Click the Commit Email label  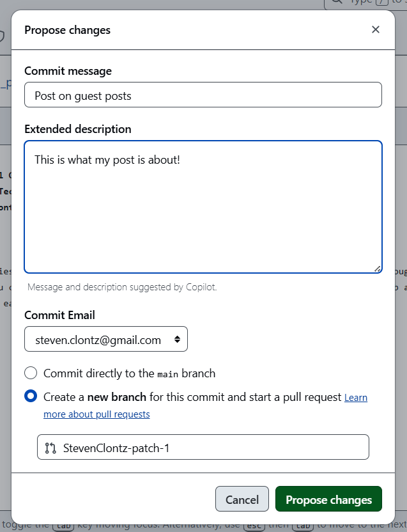tap(59, 315)
